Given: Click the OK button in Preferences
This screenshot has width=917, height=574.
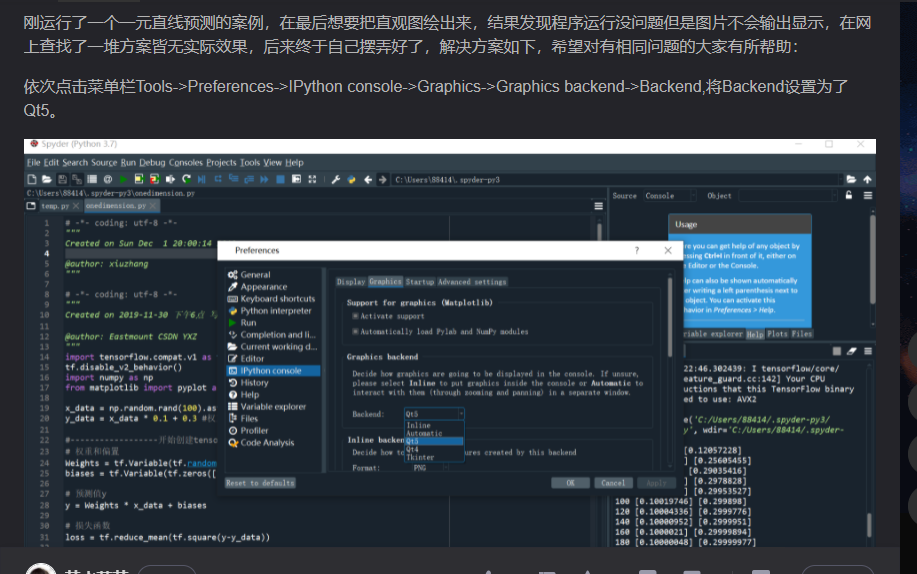Looking at the screenshot, I should [x=570, y=483].
